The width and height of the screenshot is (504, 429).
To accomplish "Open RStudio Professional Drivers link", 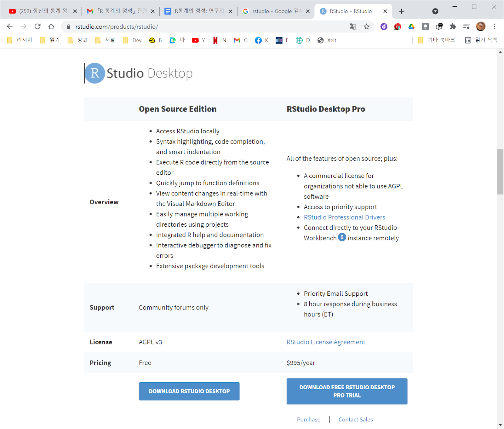I will (x=344, y=217).
